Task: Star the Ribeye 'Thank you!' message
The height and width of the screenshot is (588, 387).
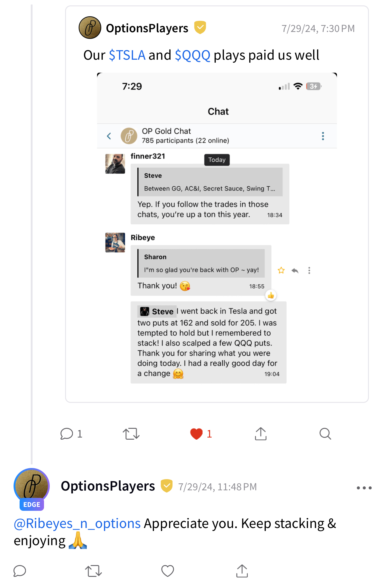Action: 281,270
